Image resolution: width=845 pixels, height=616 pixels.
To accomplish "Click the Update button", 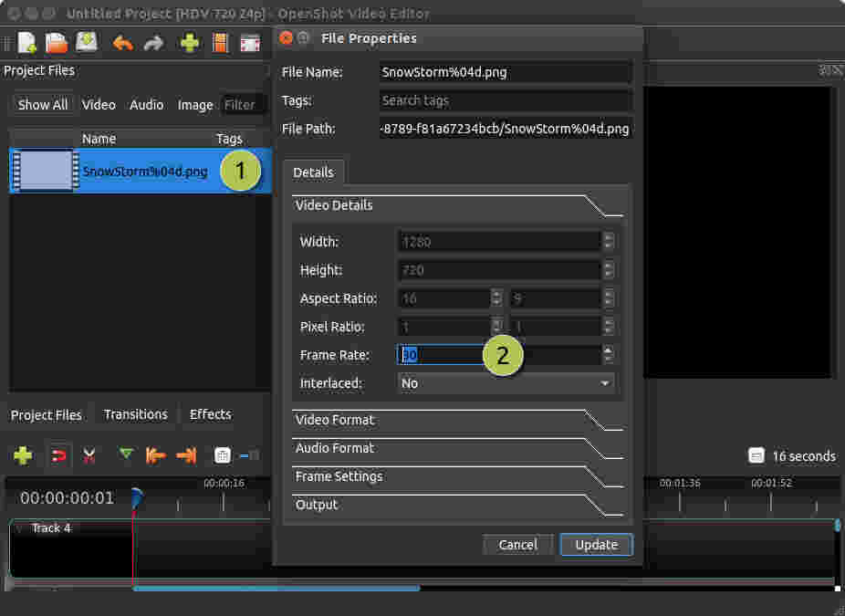I will (596, 545).
